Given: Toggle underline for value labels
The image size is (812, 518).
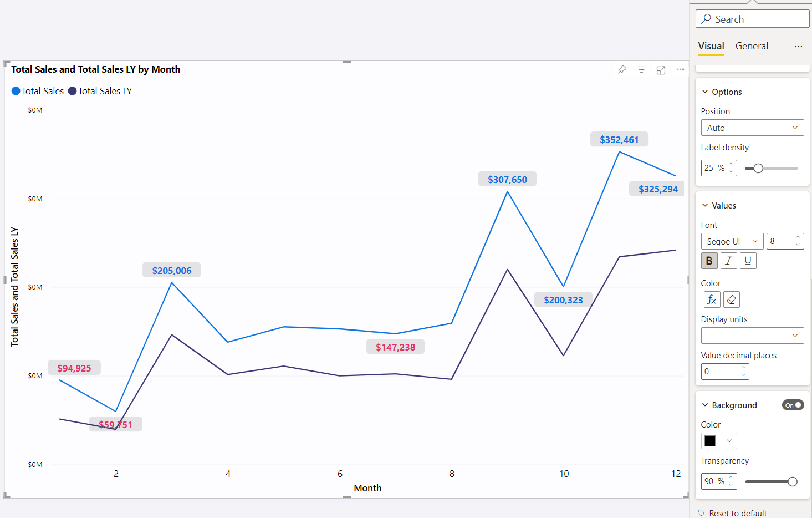Looking at the screenshot, I should 748,261.
